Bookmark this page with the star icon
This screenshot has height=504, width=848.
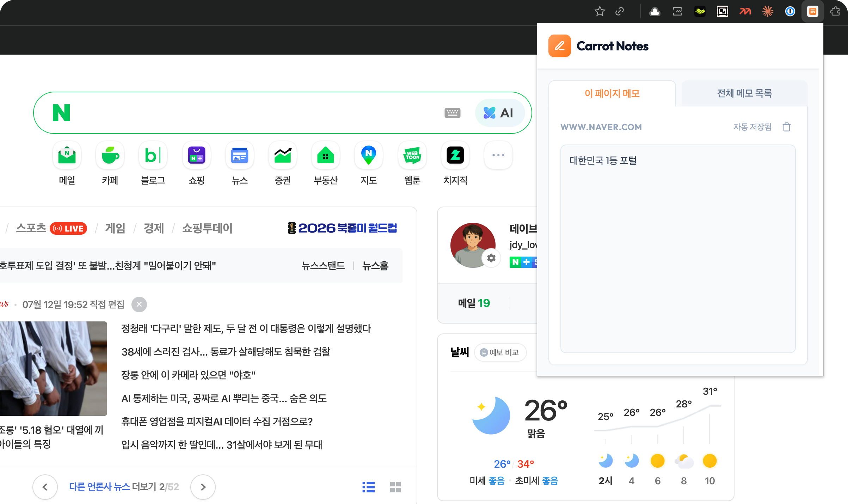tap(600, 12)
